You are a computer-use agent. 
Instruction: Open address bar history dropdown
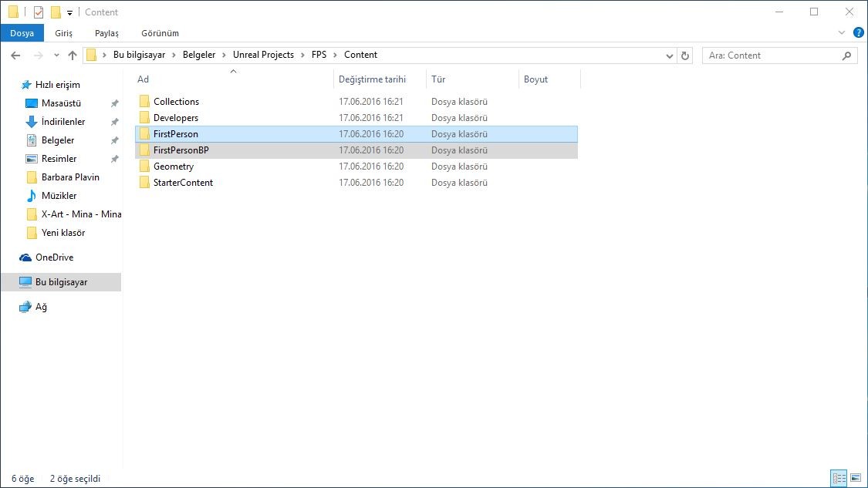[x=669, y=56]
